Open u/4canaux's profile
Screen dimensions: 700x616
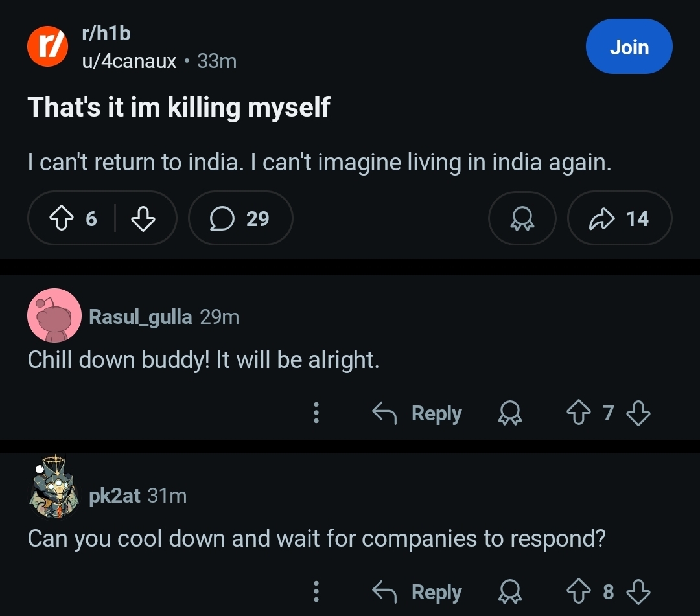coord(129,61)
